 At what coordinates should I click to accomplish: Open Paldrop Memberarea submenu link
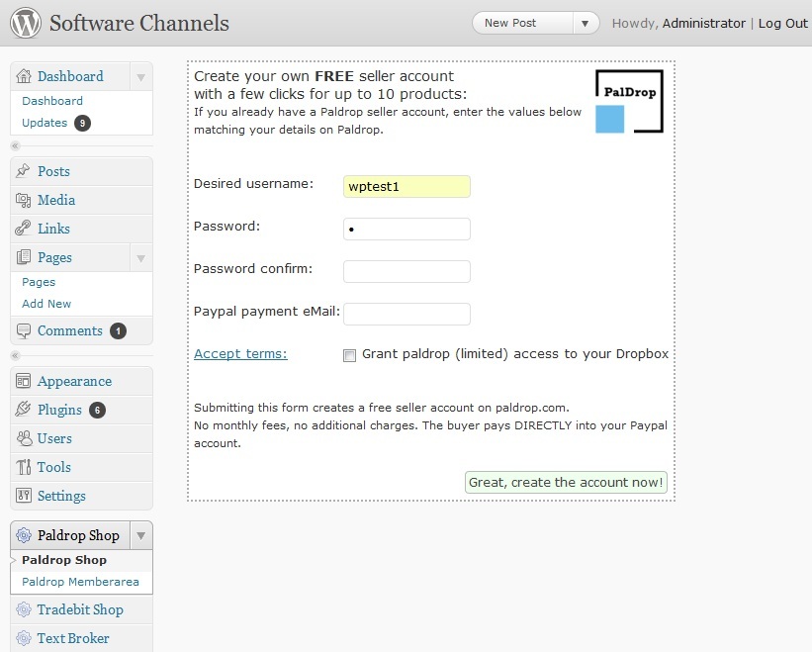(x=80, y=582)
